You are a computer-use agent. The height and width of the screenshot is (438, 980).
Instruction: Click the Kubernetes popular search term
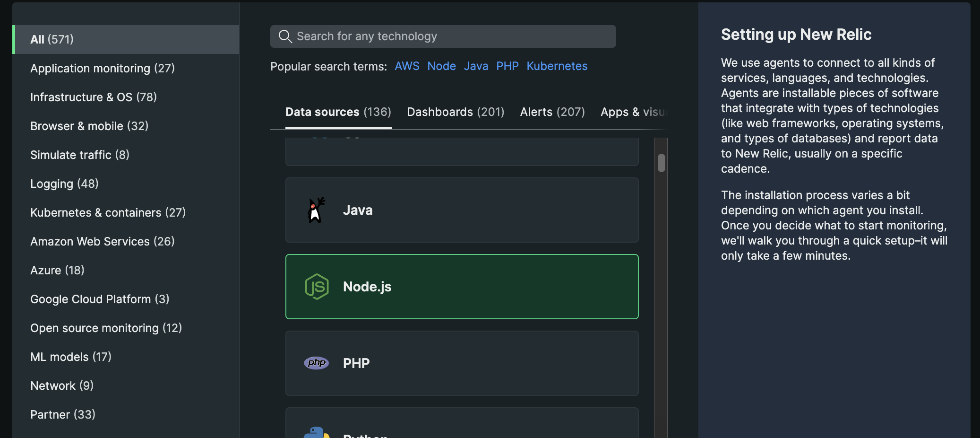557,66
